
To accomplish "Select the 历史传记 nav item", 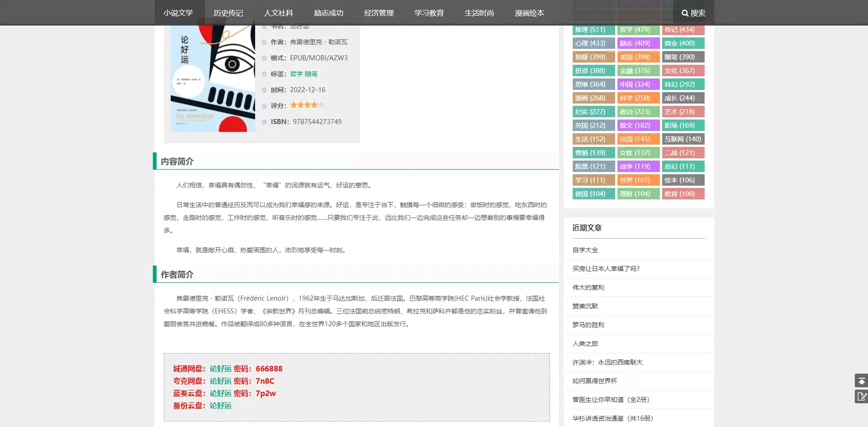I will [x=228, y=13].
